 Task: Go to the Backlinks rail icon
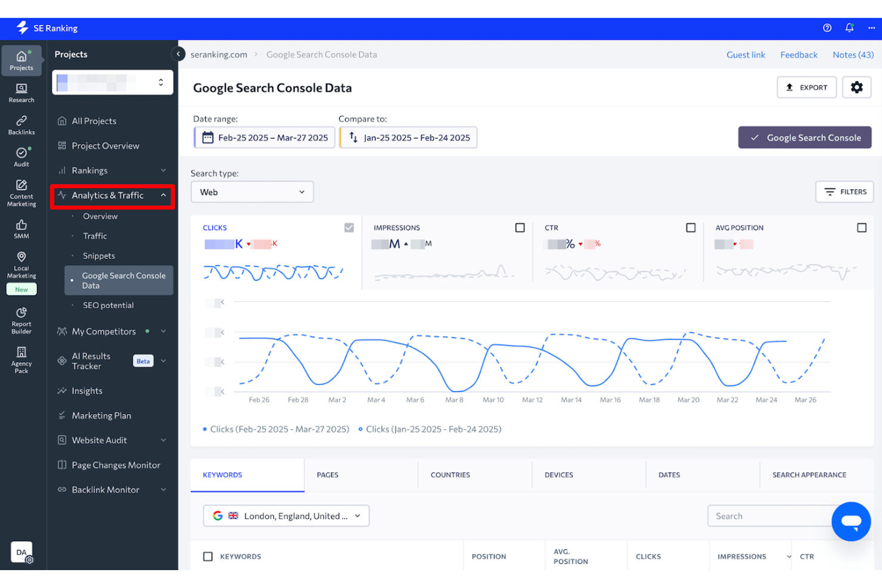pyautogui.click(x=21, y=125)
